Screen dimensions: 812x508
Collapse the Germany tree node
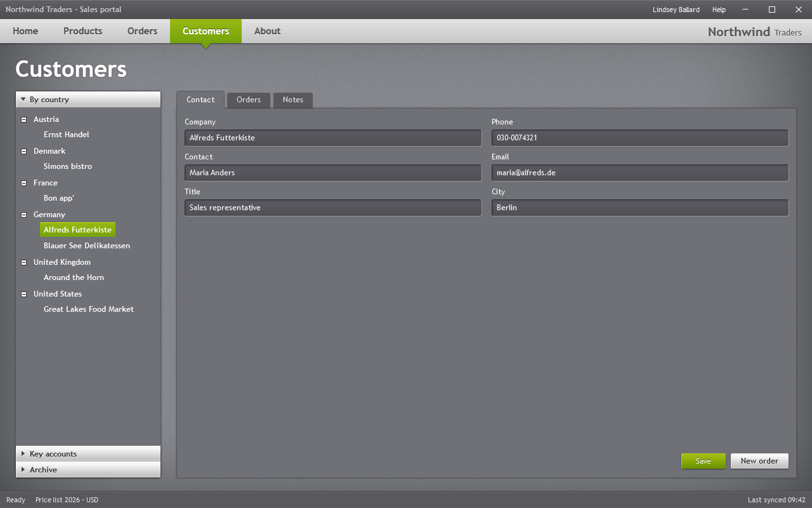pyautogui.click(x=23, y=215)
